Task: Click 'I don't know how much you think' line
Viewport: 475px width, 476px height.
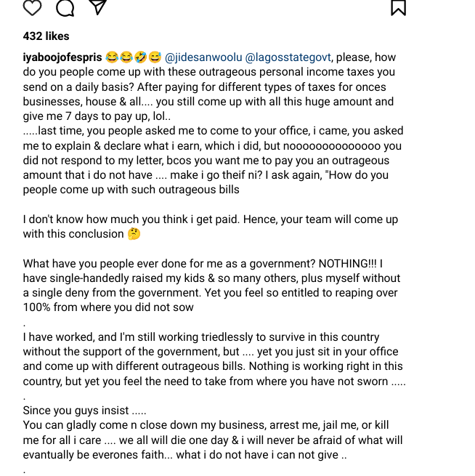Action: point(211,219)
